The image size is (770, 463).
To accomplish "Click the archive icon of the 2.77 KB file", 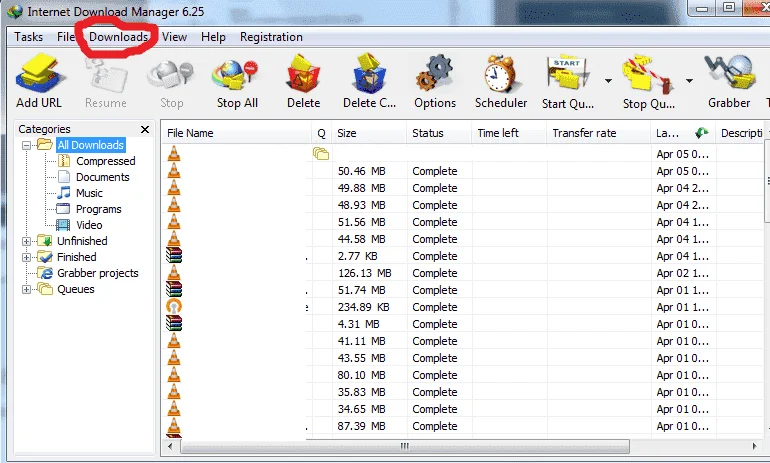I will 174,256.
